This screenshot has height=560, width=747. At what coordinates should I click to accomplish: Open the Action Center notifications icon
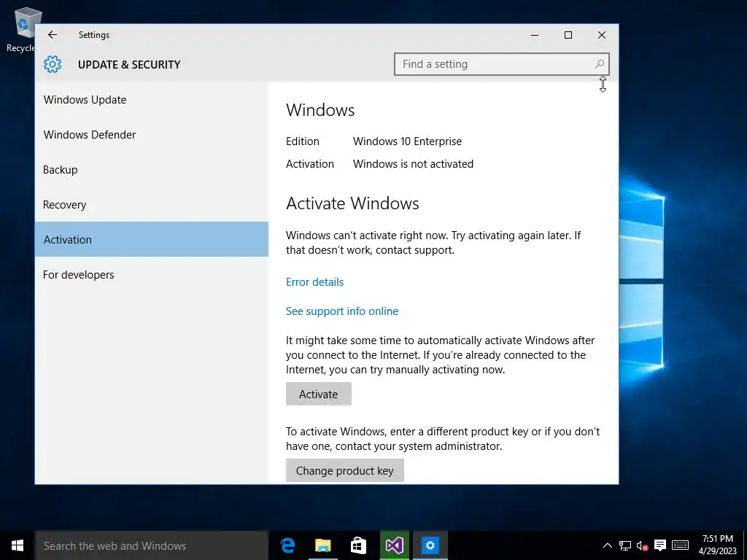pyautogui.click(x=659, y=545)
